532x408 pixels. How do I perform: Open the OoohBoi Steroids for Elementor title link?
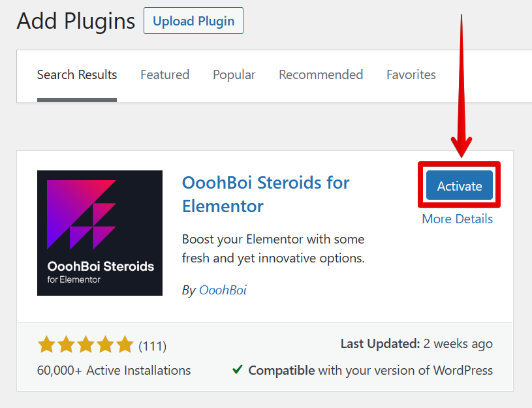tap(266, 194)
